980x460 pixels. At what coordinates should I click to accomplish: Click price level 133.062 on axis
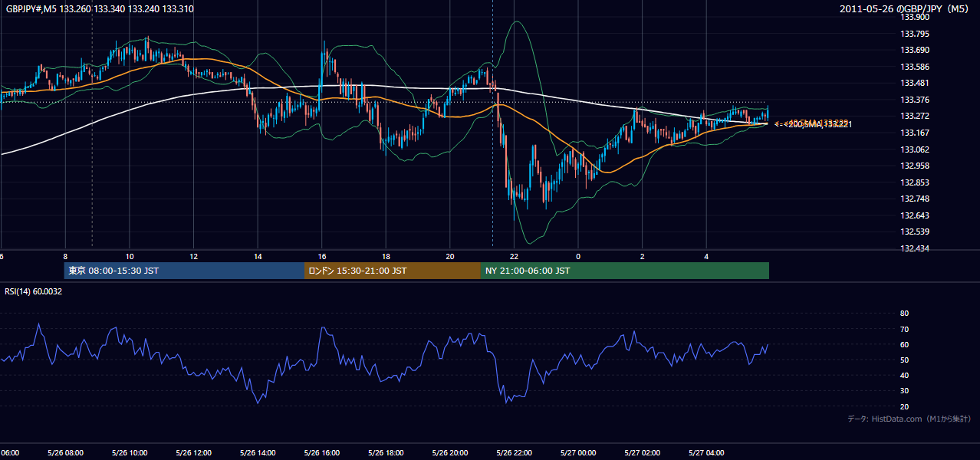click(x=916, y=149)
